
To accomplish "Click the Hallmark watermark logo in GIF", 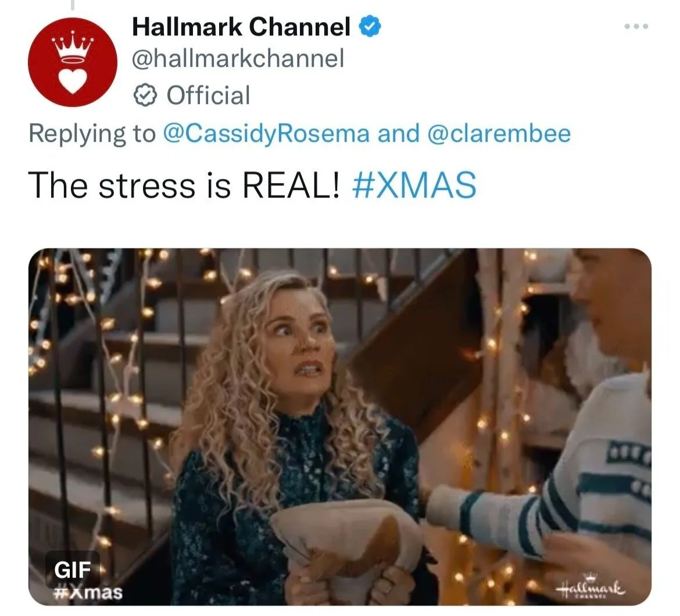I will [x=590, y=588].
